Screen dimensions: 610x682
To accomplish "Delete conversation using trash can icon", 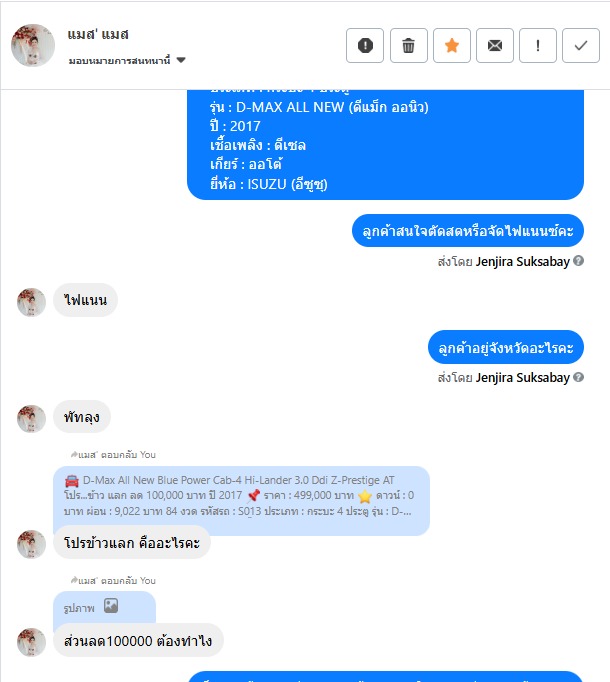I will tap(408, 45).
